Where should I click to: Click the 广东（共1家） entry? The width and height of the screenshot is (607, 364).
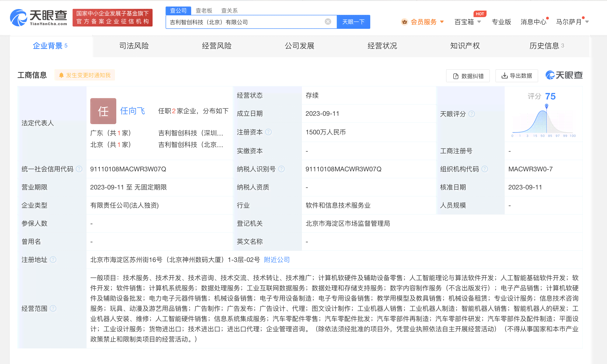[111, 133]
